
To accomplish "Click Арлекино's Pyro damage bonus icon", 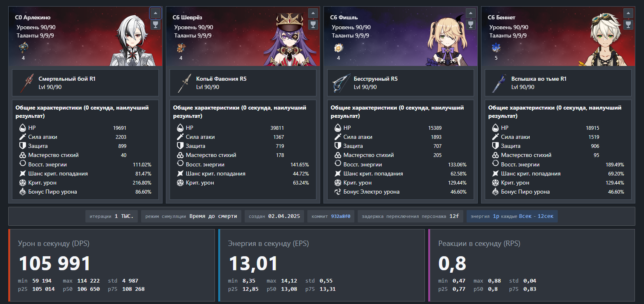I will click(x=23, y=192).
